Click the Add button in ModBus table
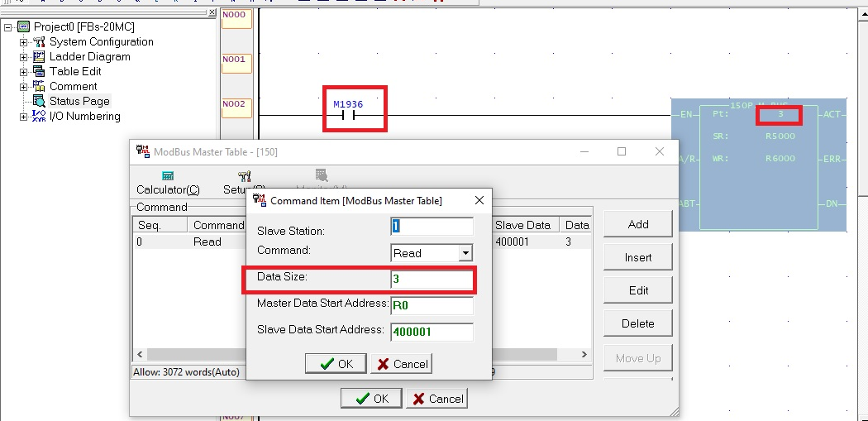Screen dimensions: 868x421 (x=637, y=224)
